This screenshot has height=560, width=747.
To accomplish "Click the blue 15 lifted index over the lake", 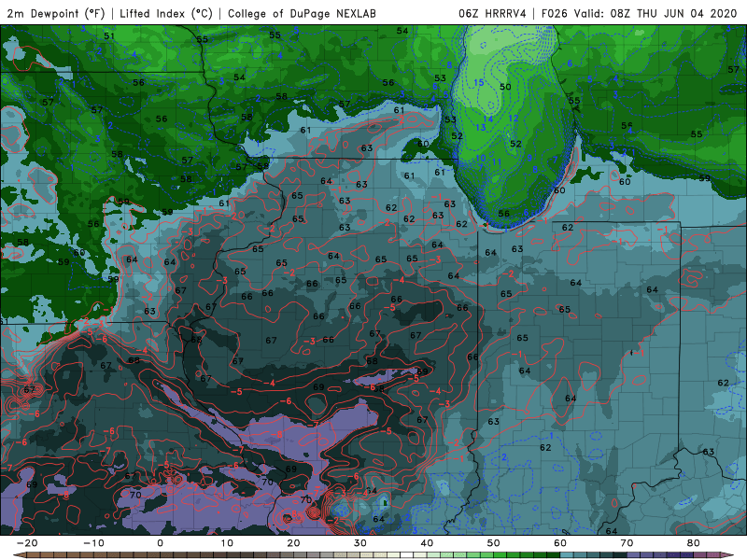I will coord(479,83).
